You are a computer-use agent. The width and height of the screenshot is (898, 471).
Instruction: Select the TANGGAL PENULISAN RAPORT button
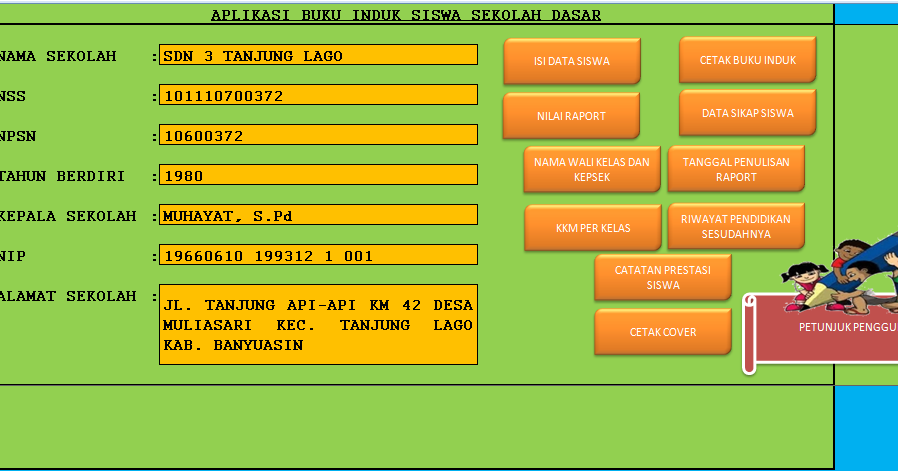point(736,168)
